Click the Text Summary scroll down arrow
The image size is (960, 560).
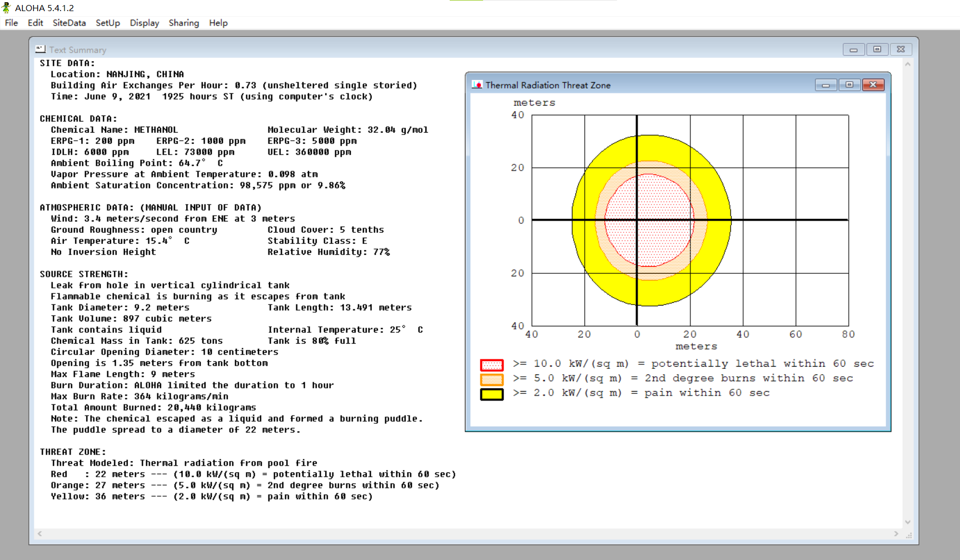click(x=908, y=522)
